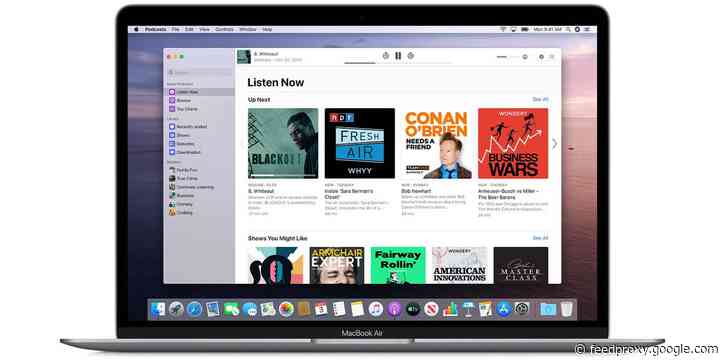The width and height of the screenshot is (725, 363).
Task: Open the 'Anheuser-Busch vs Miller' episode title
Action: 509,194
